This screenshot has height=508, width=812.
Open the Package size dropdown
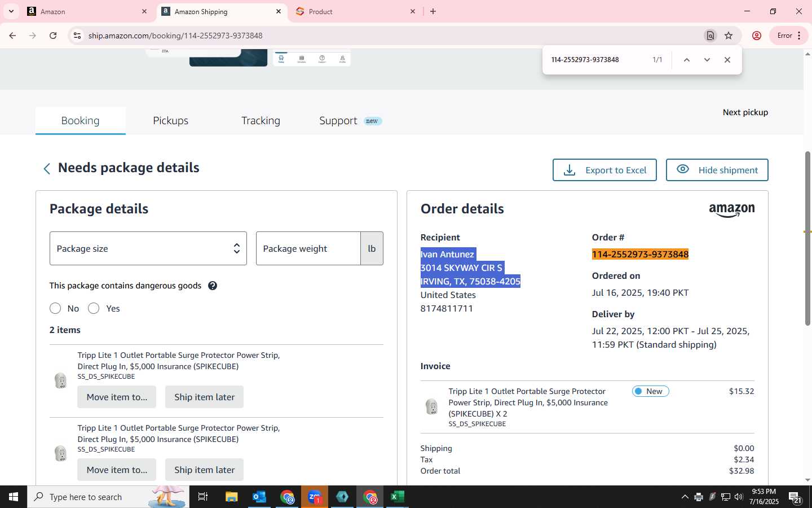point(148,248)
